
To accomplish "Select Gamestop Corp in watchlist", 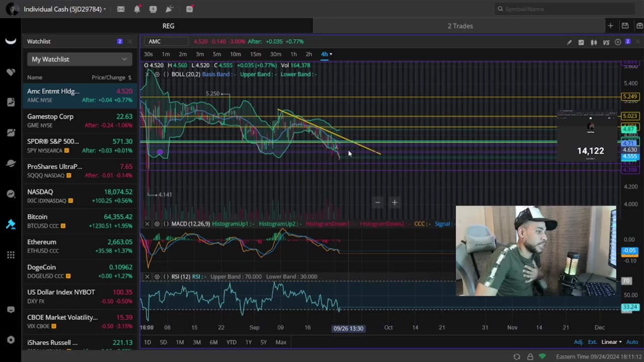I will 79,121.
